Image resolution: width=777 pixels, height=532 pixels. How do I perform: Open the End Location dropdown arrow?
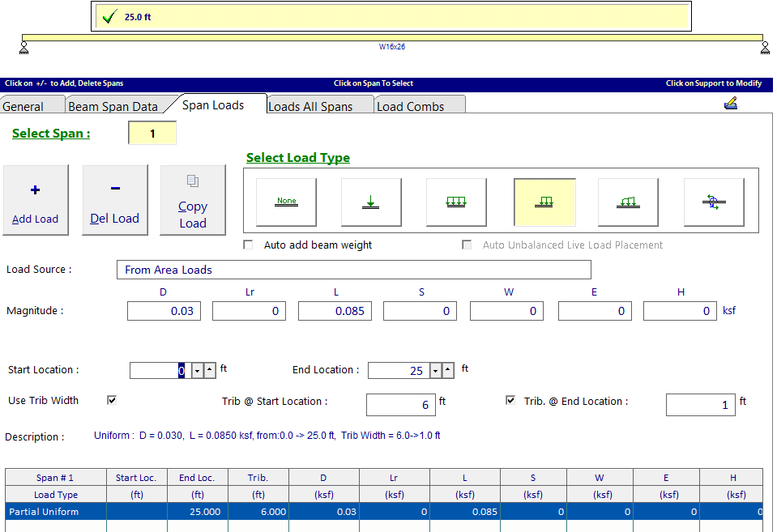coord(436,371)
